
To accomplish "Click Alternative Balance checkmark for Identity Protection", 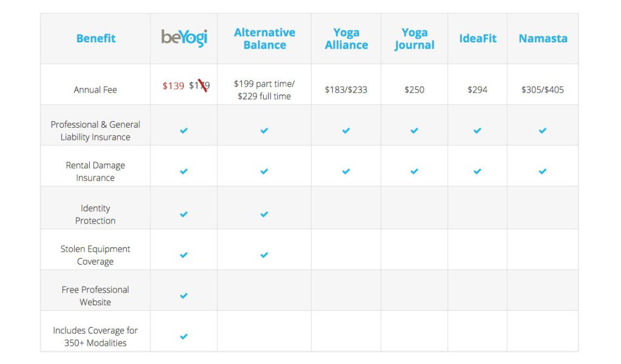I will [264, 214].
